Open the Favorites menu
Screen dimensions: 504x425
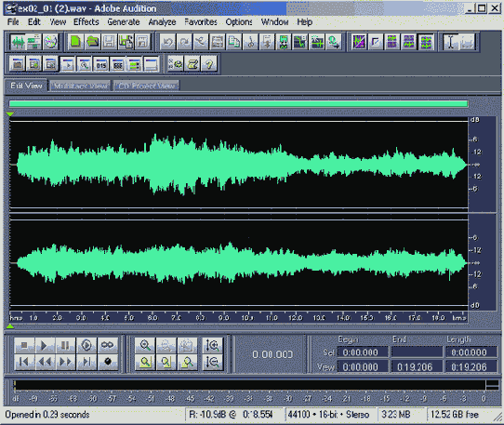pos(201,22)
